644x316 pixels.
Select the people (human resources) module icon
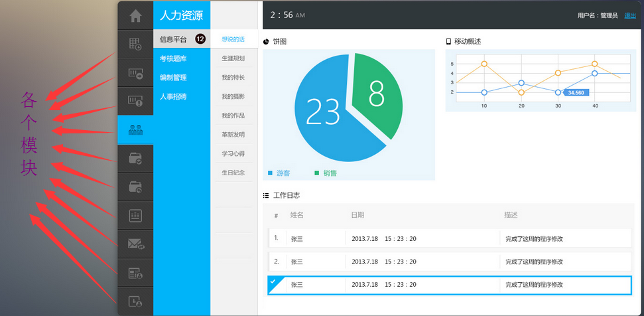point(135,130)
